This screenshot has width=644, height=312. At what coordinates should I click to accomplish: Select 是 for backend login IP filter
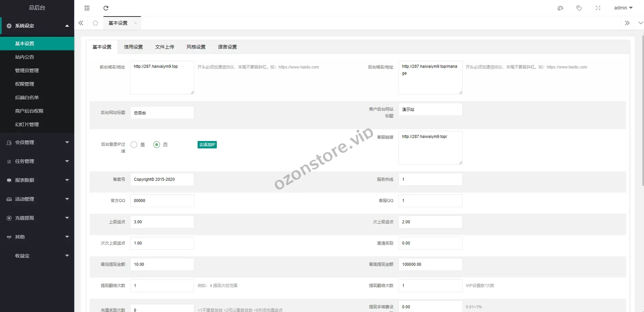coord(134,145)
